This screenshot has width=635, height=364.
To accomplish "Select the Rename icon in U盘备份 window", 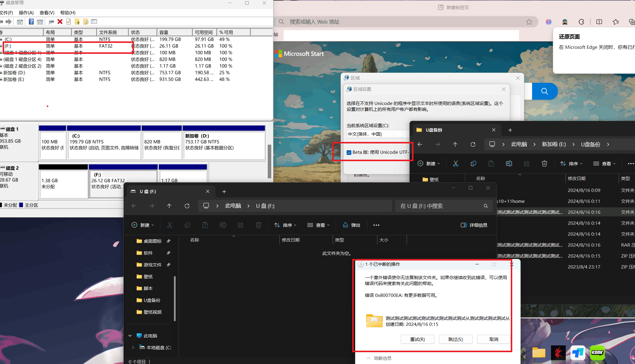I will 509,164.
